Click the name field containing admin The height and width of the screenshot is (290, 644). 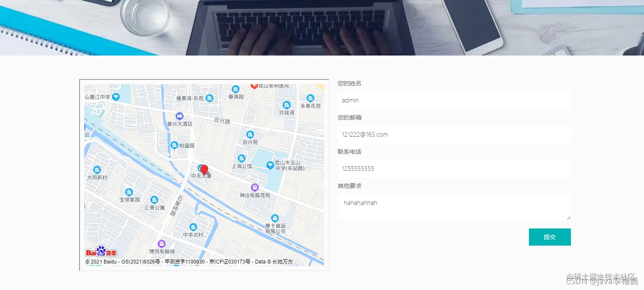pyautogui.click(x=454, y=101)
